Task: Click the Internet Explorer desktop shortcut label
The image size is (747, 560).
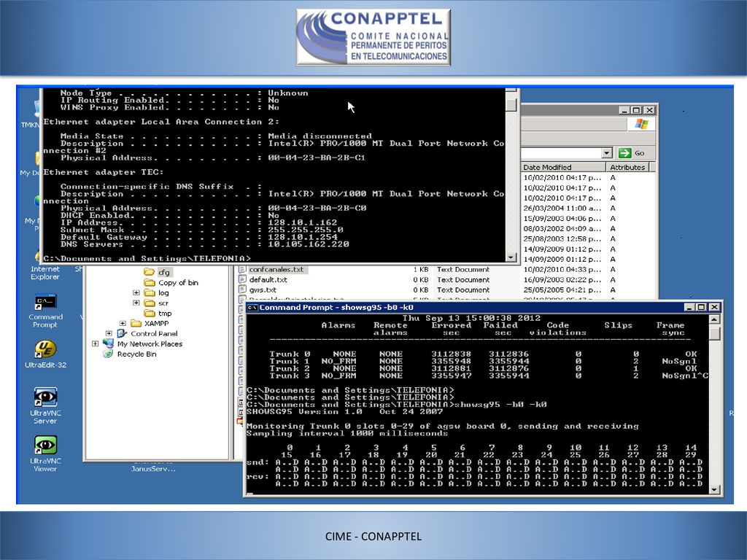Action: tap(45, 273)
